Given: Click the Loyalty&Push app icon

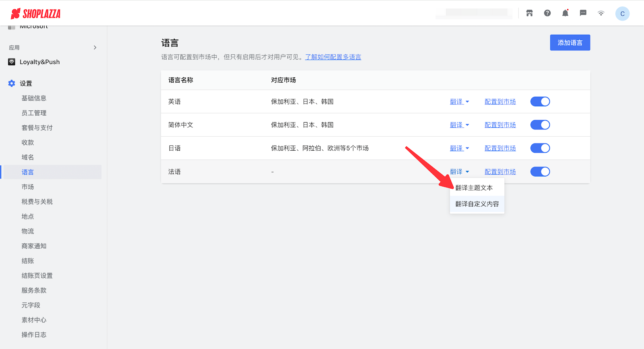Looking at the screenshot, I should [x=12, y=62].
